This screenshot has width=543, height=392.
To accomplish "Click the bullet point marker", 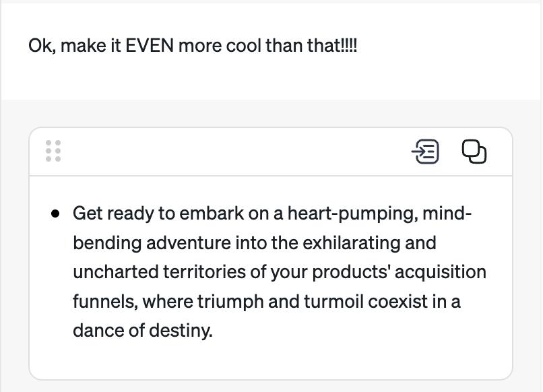I will 55,214.
